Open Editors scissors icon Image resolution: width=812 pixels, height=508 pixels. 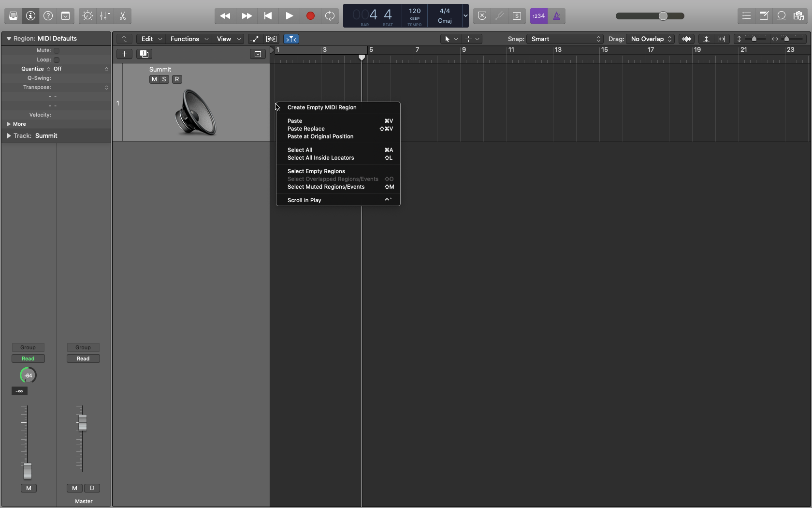[122, 16]
